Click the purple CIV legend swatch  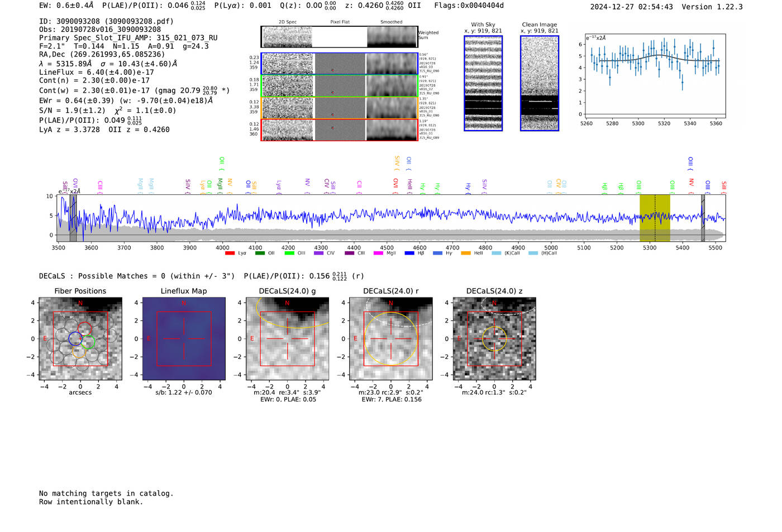[318, 253]
